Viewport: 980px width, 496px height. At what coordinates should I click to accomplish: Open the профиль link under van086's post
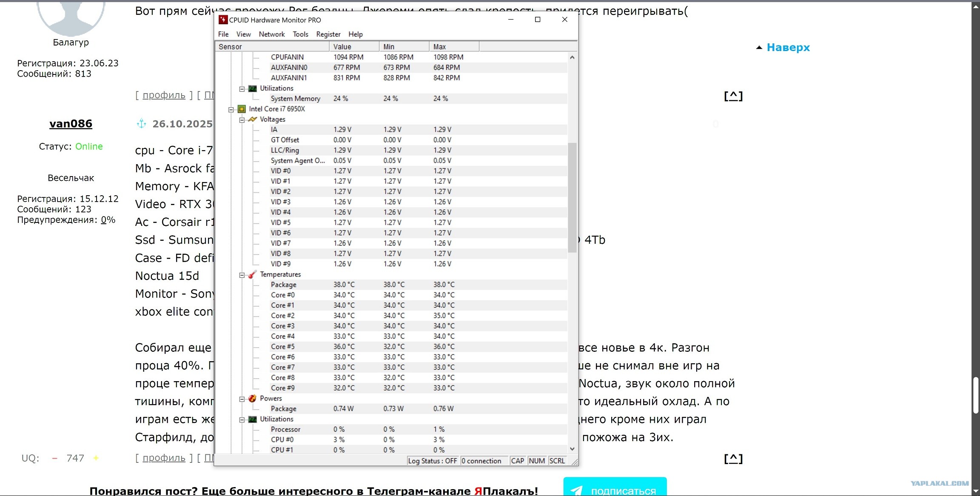(x=164, y=458)
